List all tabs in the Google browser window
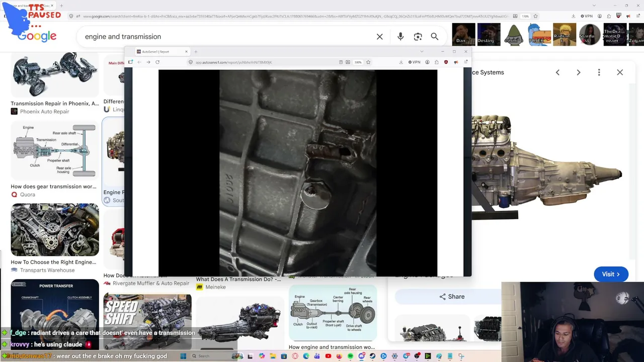This screenshot has height=362, width=644. (x=594, y=6)
